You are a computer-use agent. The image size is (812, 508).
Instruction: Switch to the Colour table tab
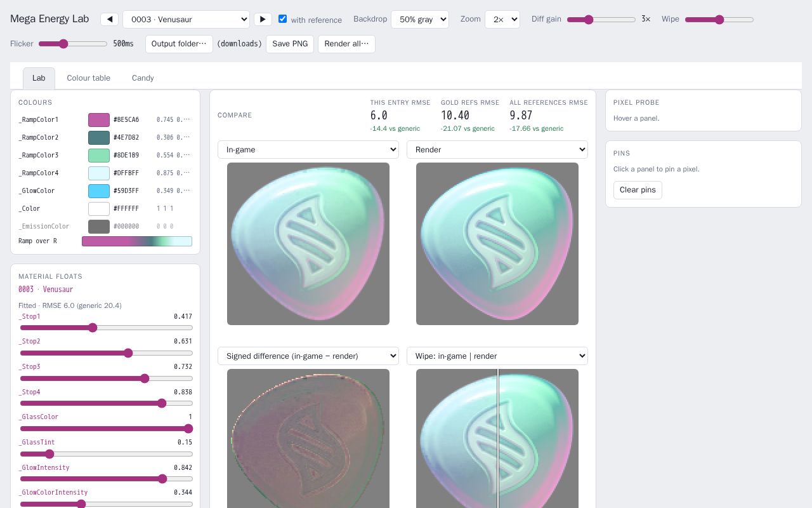point(89,78)
